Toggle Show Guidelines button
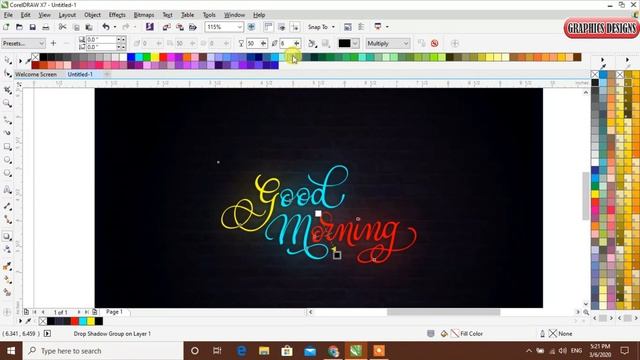This screenshot has height=360, width=640. point(295,27)
